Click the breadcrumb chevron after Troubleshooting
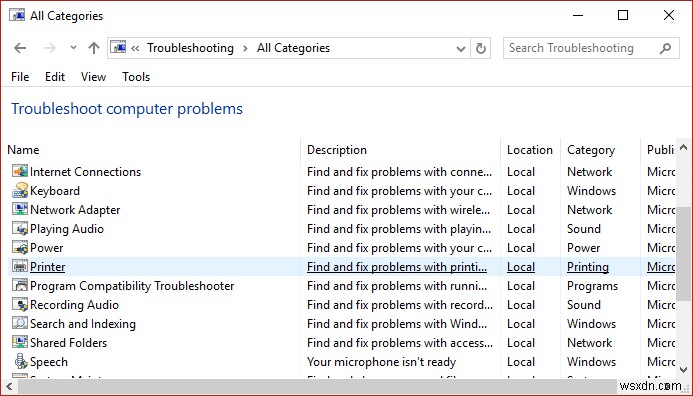Image resolution: width=693 pixels, height=396 pixels. pos(245,48)
